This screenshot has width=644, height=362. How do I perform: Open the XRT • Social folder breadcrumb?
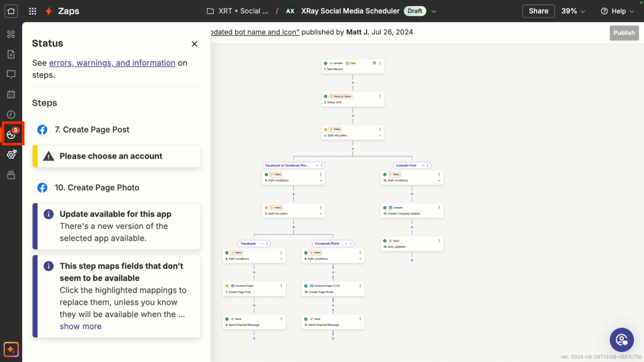coord(237,11)
